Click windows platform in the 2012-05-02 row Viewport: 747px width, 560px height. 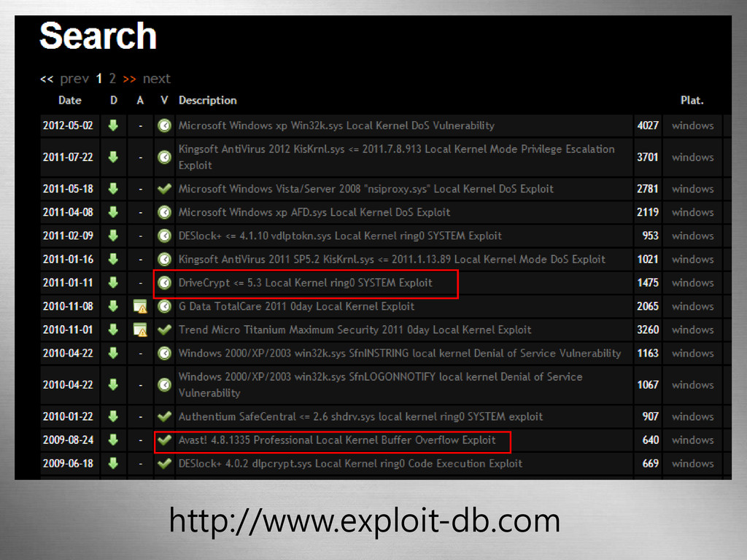click(x=693, y=125)
